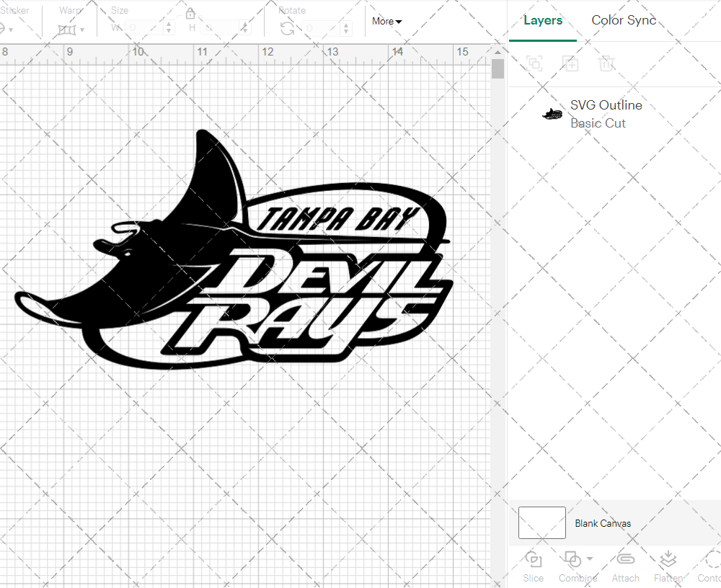Screen dimensions: 721x588
Task: Click the Rotate icon in toolbar
Action: coord(287,29)
